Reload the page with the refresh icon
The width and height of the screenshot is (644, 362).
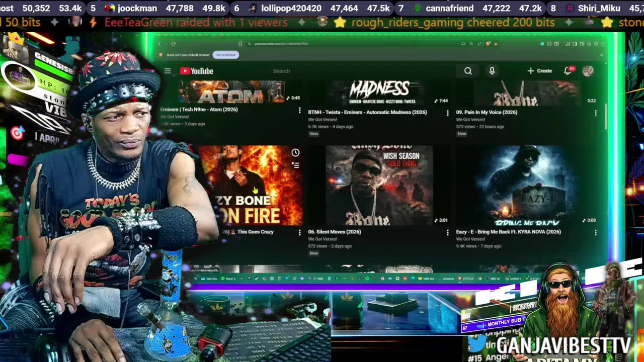(x=173, y=44)
